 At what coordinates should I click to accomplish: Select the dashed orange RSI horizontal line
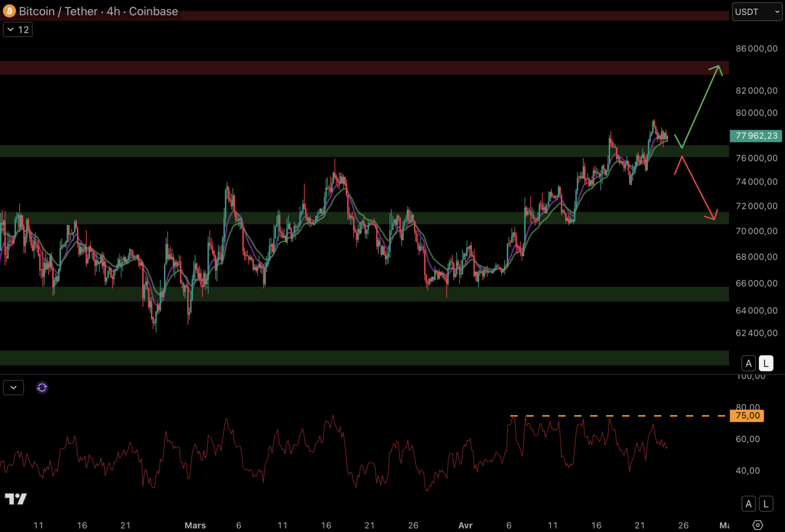pyautogui.click(x=616, y=416)
